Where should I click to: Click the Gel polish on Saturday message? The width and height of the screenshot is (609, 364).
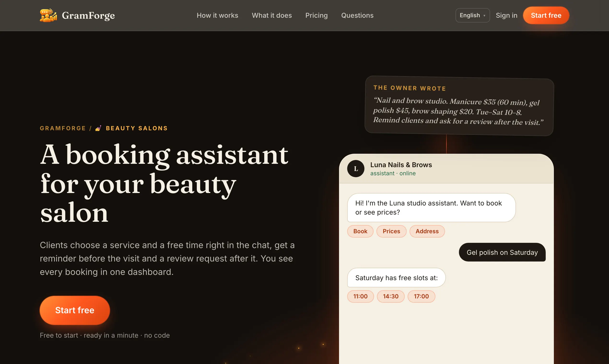[x=502, y=252]
